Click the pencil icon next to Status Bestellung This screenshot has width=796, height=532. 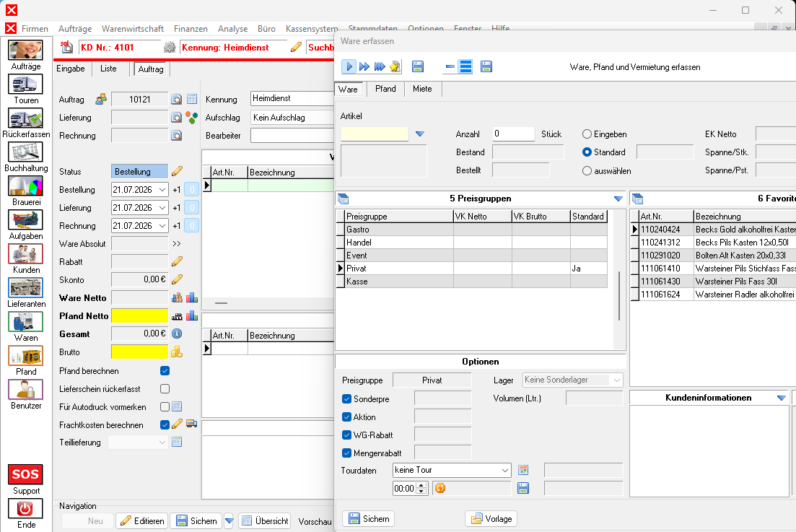tap(178, 171)
